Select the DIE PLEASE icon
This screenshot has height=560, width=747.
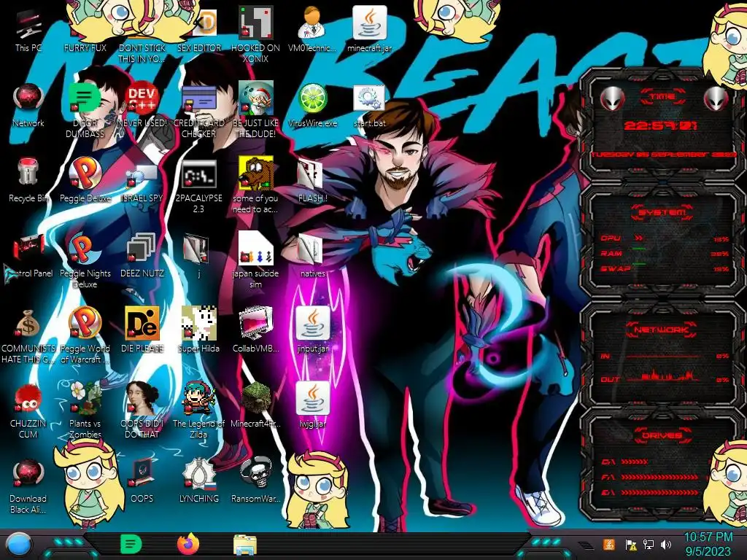(142, 330)
